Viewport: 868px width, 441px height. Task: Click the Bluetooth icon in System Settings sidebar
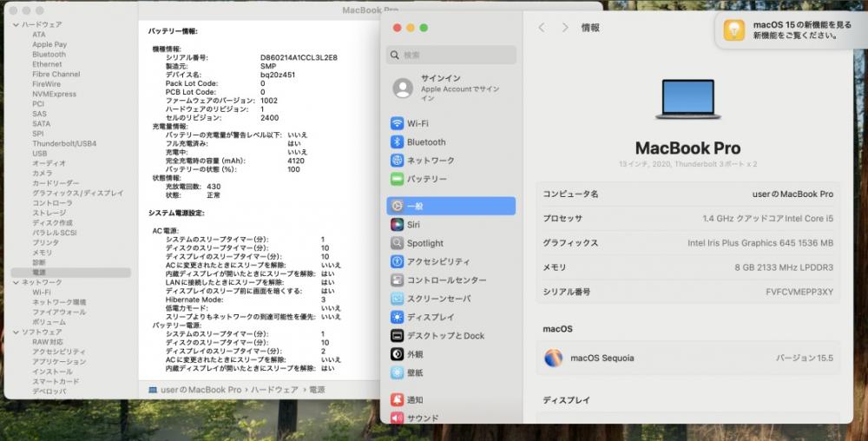pos(397,142)
